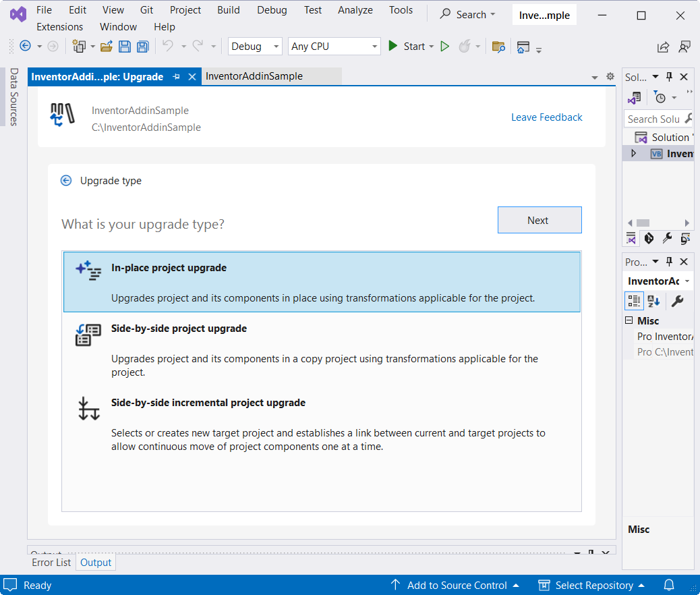Click Pending Changes Filter clock icon
Viewport: 700px width, 595px height.
pos(660,97)
